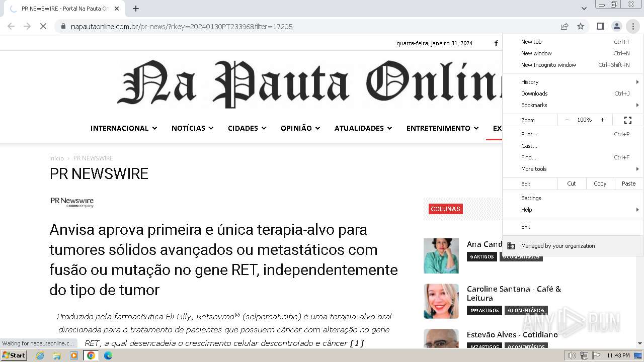Open Downloads from Chrome menu

(573, 94)
